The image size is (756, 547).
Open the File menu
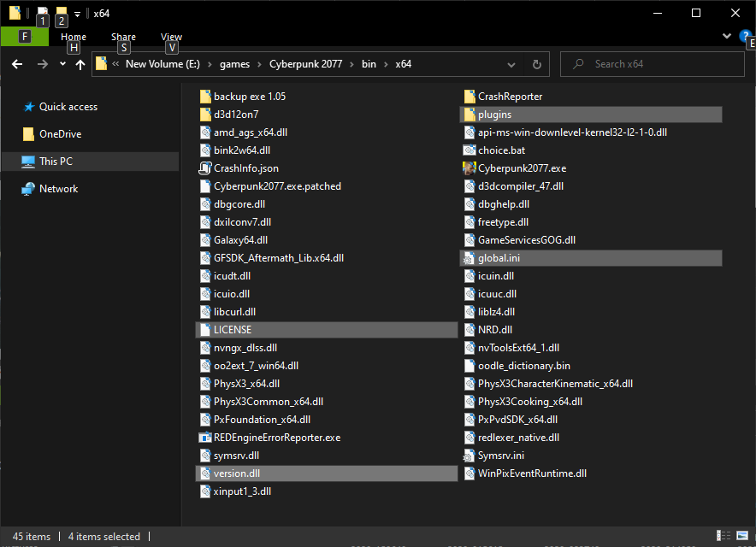tap(25, 37)
